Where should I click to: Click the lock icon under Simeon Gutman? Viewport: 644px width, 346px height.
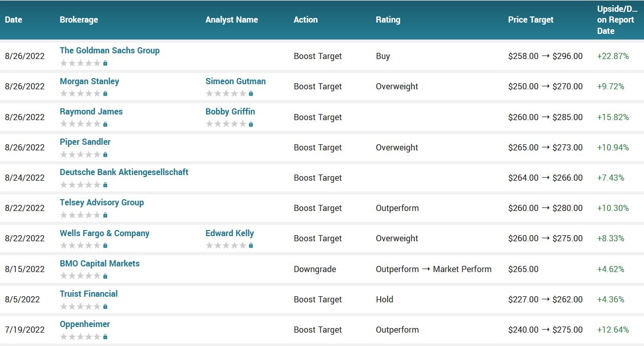click(251, 93)
